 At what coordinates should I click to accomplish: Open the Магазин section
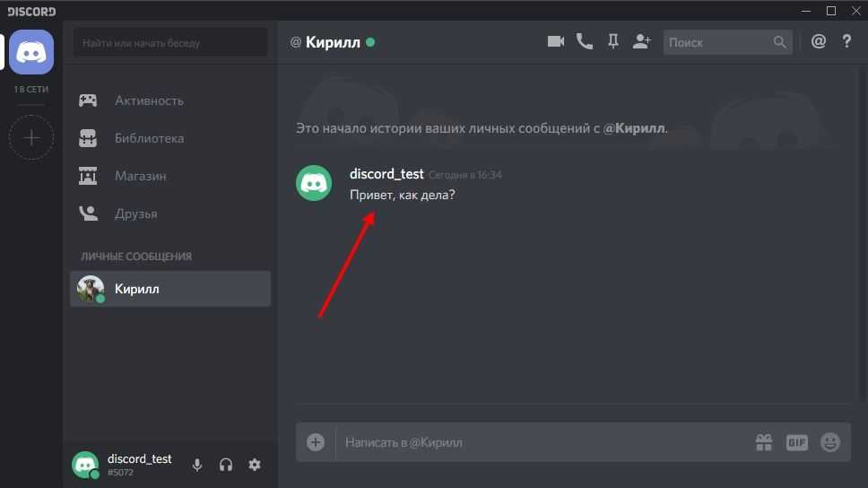point(140,176)
